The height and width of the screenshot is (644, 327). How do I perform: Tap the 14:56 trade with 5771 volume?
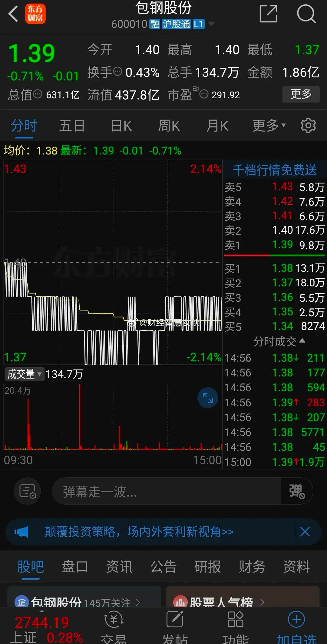tap(275, 432)
